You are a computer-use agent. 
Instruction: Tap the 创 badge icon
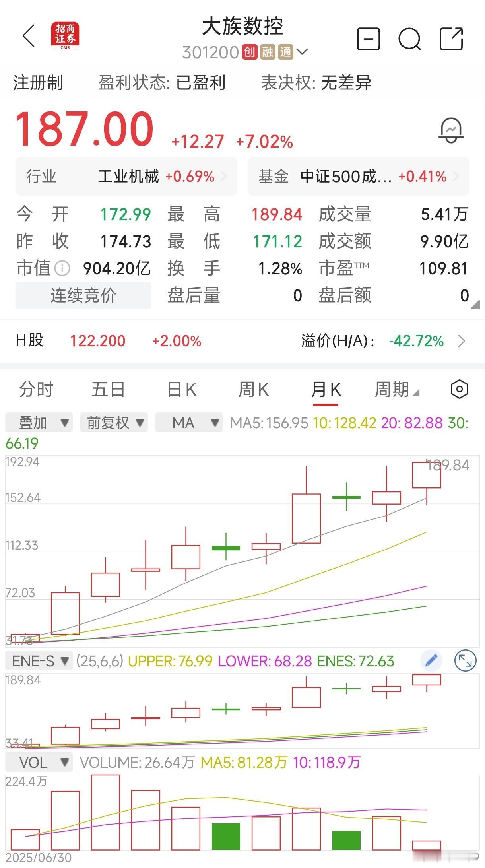[x=250, y=52]
